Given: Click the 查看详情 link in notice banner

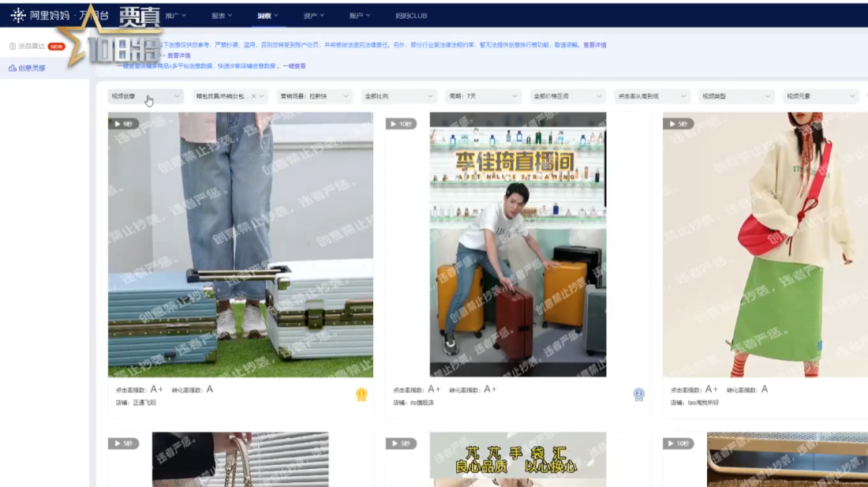Looking at the screenshot, I should [x=595, y=45].
